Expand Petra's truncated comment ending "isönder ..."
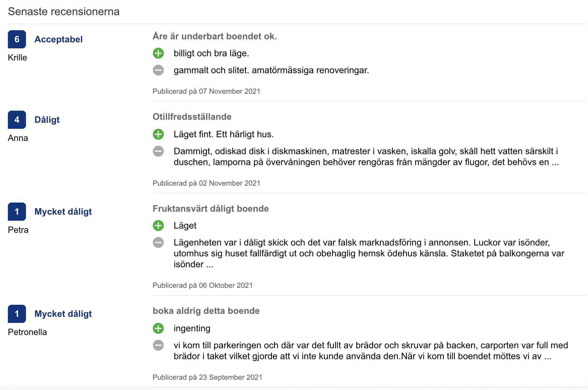Viewport: 588px width, 390px height. pos(210,265)
